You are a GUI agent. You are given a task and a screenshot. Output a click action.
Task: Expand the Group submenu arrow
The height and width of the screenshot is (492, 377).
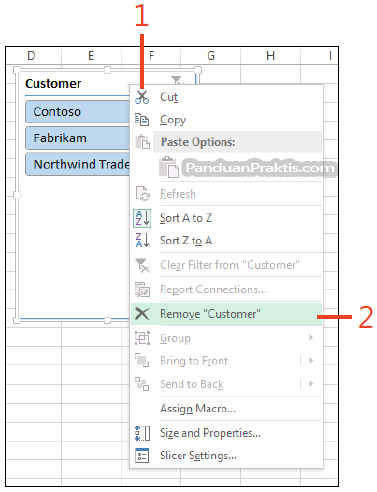(311, 338)
